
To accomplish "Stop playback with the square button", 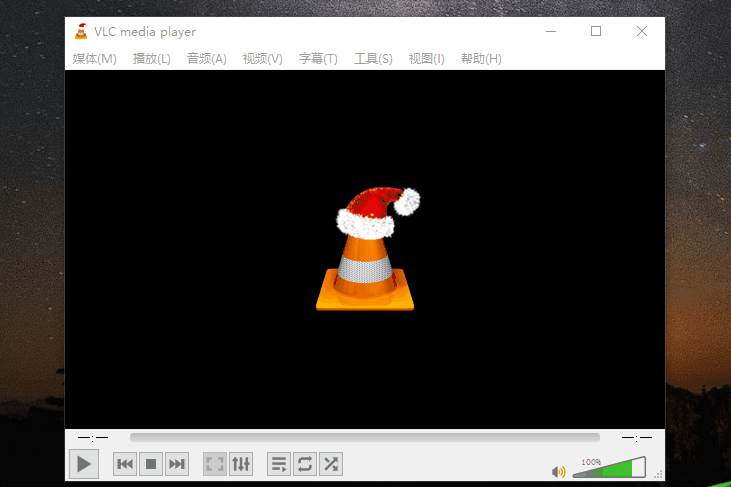I will coord(151,464).
